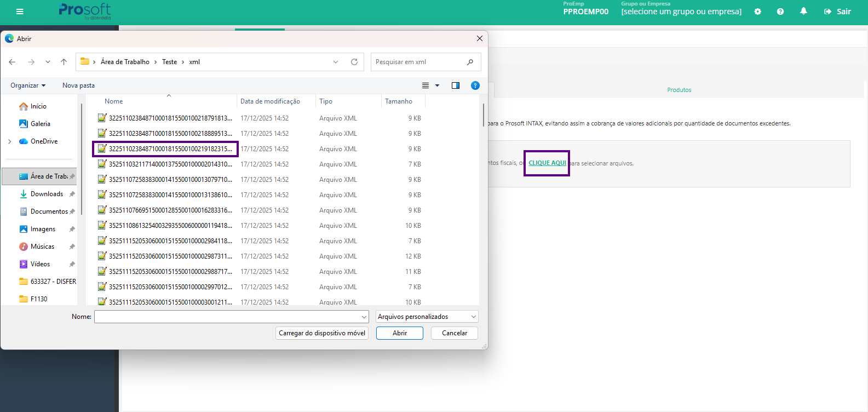Open settings gear in Prosoft header
This screenshot has width=868, height=412.
[x=757, y=12]
